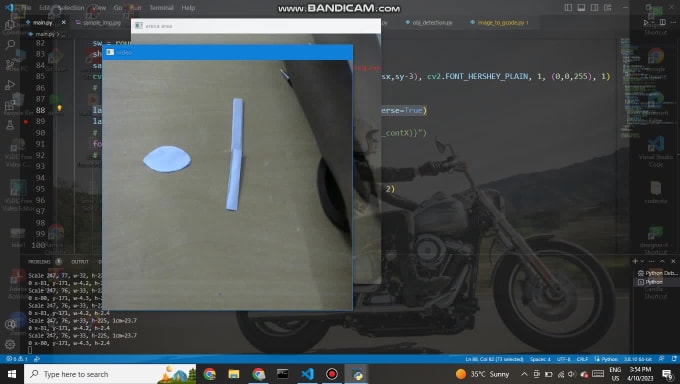The width and height of the screenshot is (680, 384).
Task: Open the Terminal menu
Action: [161, 8]
